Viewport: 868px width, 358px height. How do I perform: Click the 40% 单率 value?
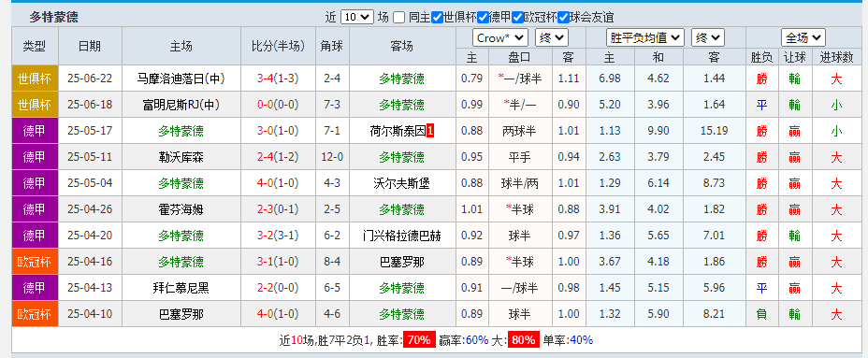click(581, 339)
